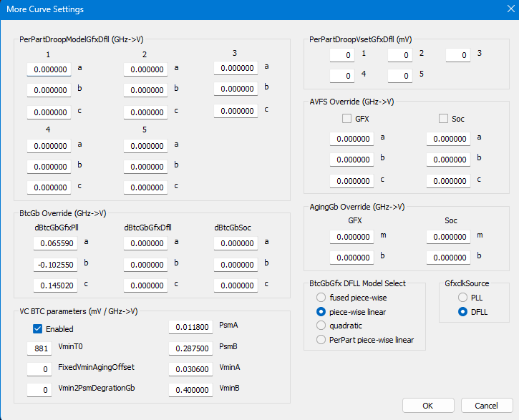Uncheck Enabled in VC BTC parameters
The width and height of the screenshot is (519, 420).
point(37,328)
